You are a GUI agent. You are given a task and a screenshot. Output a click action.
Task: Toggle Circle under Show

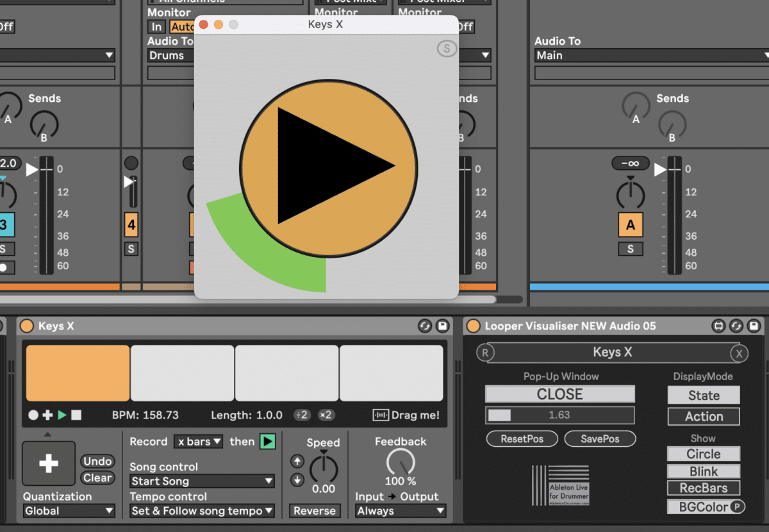pyautogui.click(x=704, y=454)
